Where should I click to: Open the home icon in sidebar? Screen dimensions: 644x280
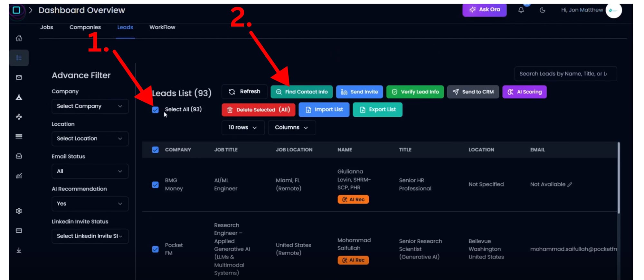click(x=19, y=38)
